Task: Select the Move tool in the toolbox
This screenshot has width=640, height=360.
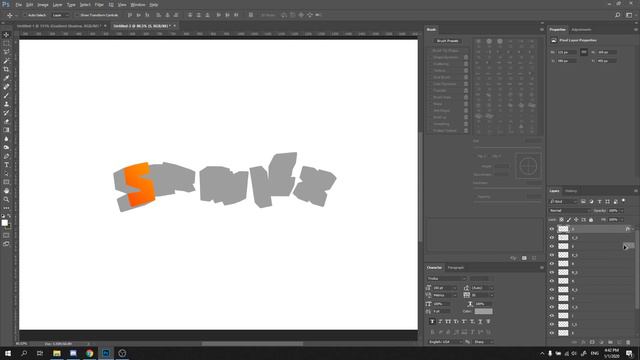Action: [x=6, y=35]
